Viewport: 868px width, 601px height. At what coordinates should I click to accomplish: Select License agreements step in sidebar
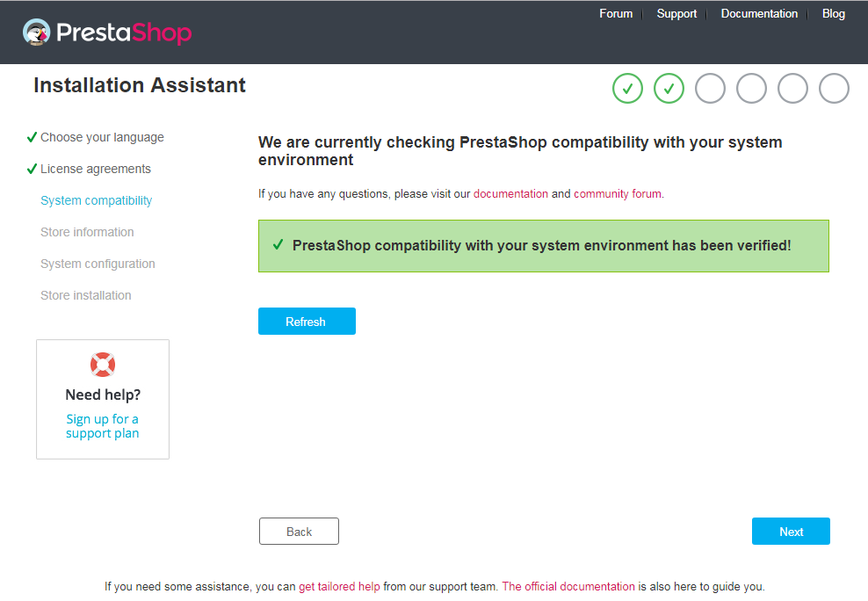(x=95, y=169)
